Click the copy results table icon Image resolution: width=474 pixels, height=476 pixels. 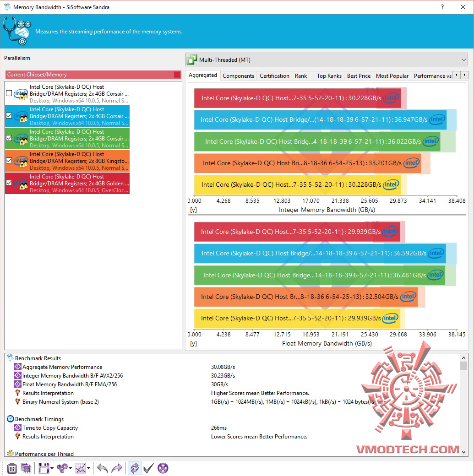pyautogui.click(x=26, y=468)
